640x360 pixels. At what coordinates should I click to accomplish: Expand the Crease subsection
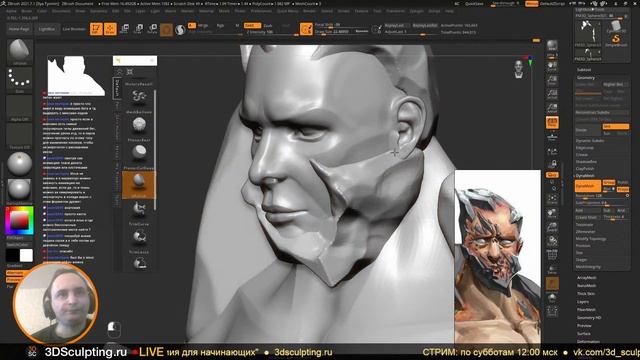coord(582,155)
